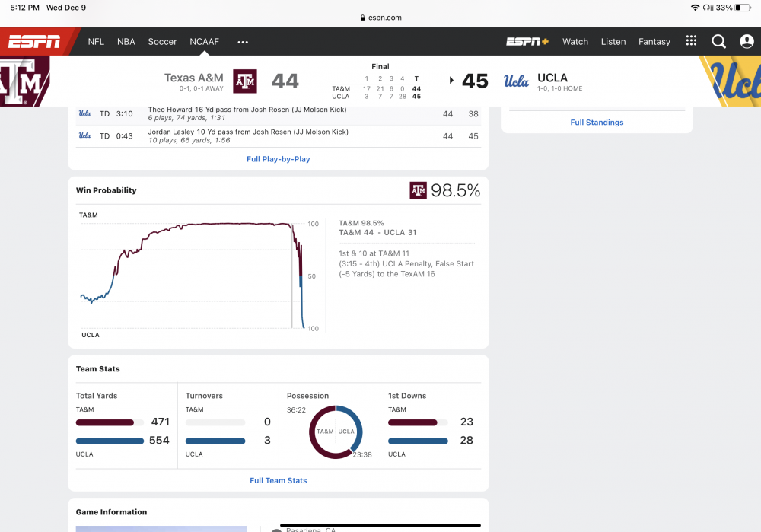Click the UCLA logo in scoreboard
The image size is (761, 532).
pos(516,81)
